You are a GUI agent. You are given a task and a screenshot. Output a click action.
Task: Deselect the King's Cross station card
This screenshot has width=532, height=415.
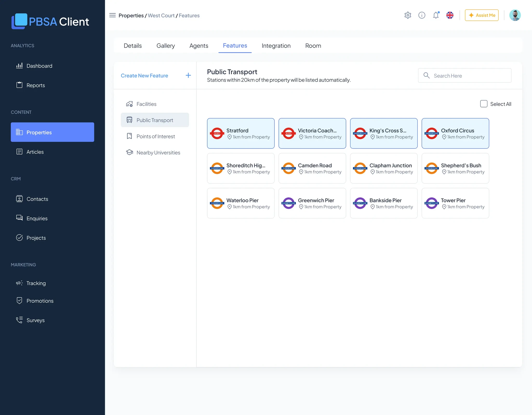point(384,133)
